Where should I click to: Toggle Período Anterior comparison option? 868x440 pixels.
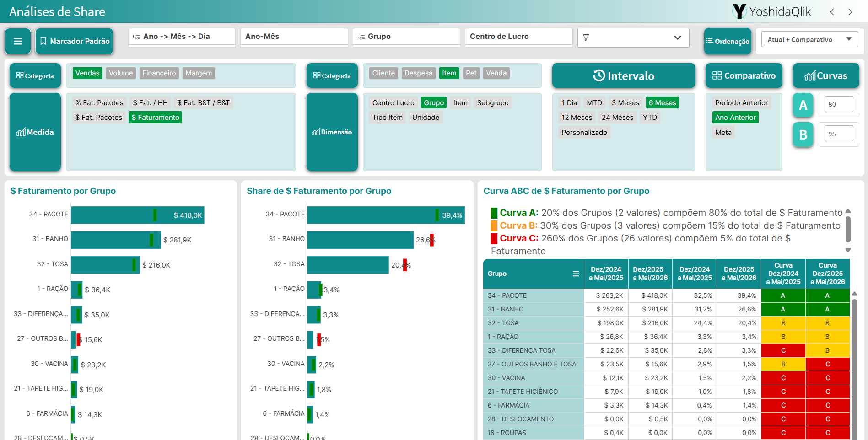741,103
